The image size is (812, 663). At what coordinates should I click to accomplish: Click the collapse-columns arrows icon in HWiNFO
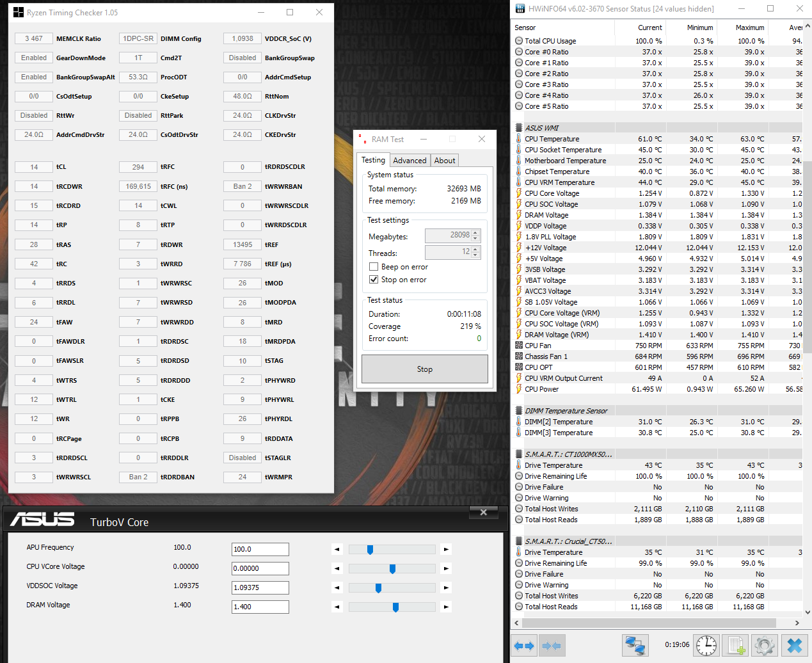[552, 645]
